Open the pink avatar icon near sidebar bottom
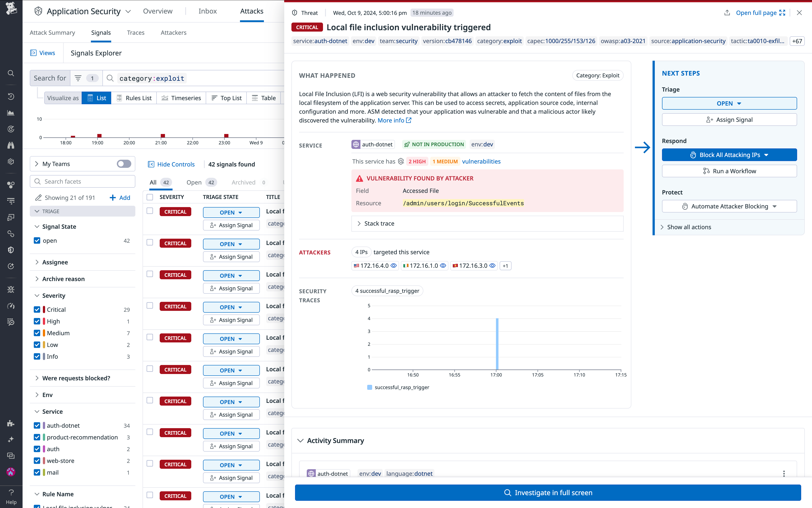The height and width of the screenshot is (508, 812). tap(11, 472)
